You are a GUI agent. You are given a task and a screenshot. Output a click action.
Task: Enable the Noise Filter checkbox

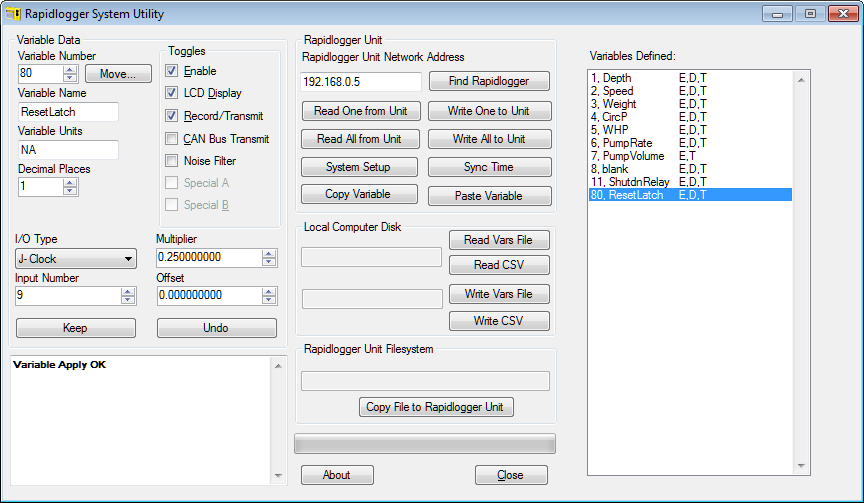pos(171,161)
